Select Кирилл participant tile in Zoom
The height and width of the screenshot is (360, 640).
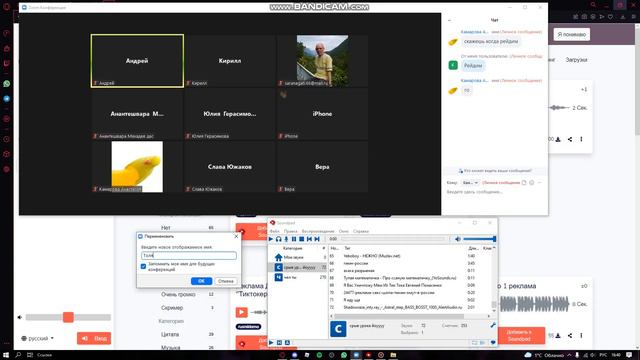230,61
